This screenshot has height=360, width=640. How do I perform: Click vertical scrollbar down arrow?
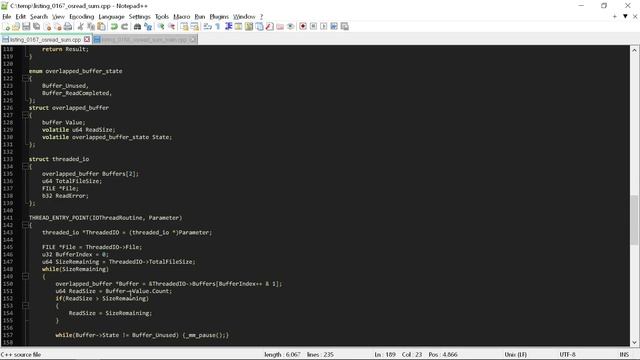(x=634, y=342)
